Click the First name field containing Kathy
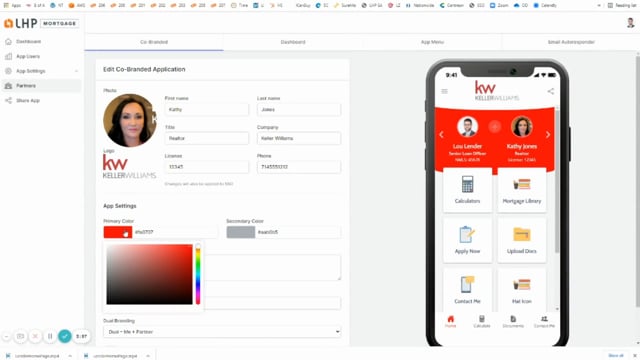The width and height of the screenshot is (640, 360). 207,109
